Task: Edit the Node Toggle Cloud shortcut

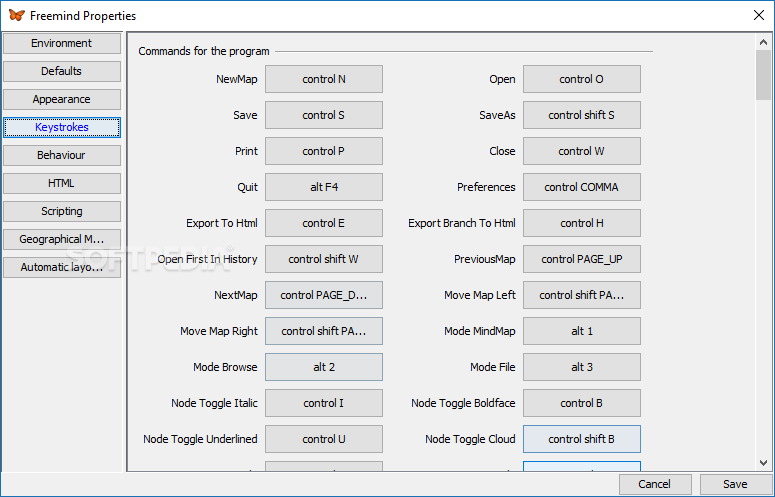Action: 582,440
